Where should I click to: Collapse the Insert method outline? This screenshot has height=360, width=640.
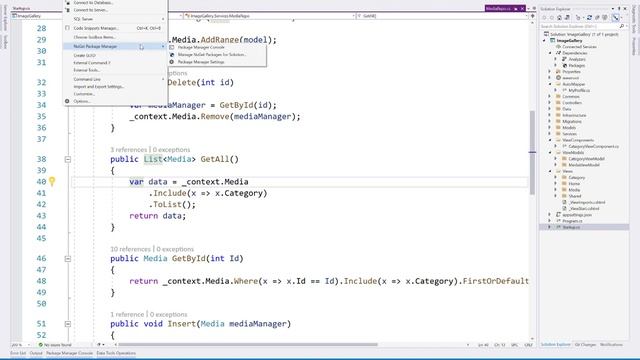click(68, 324)
